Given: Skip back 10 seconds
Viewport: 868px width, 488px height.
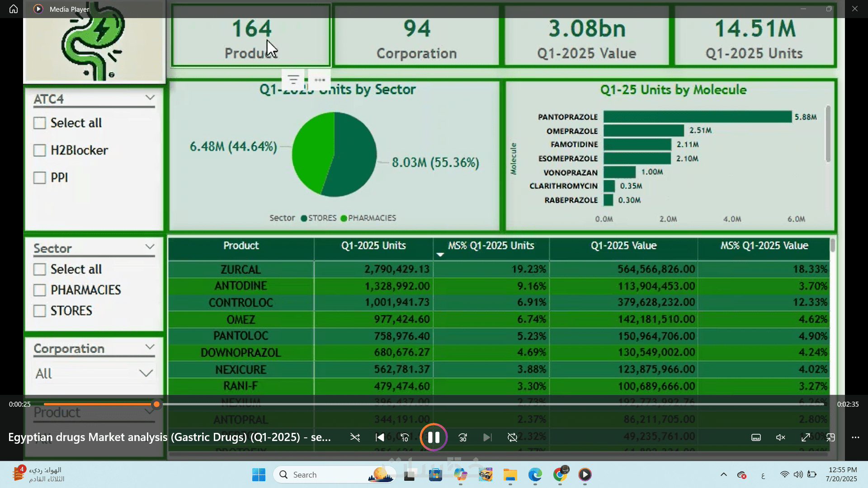Looking at the screenshot, I should [x=405, y=437].
